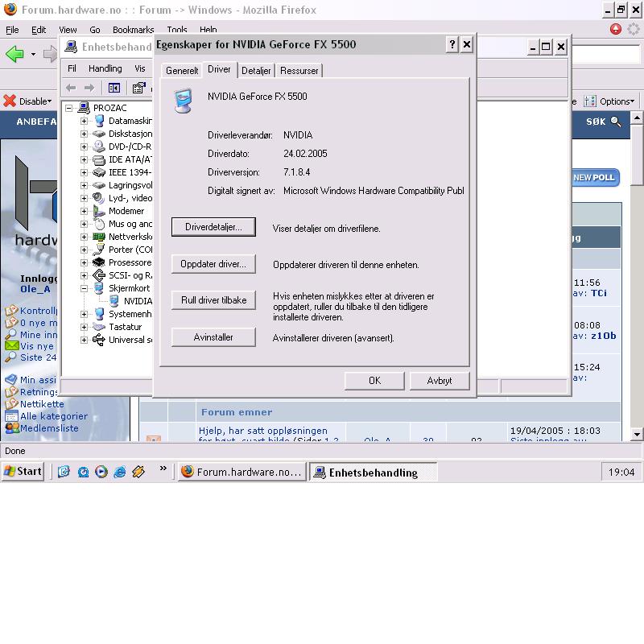Click back arrow in Enhetsbehandling toolbar

click(71, 88)
